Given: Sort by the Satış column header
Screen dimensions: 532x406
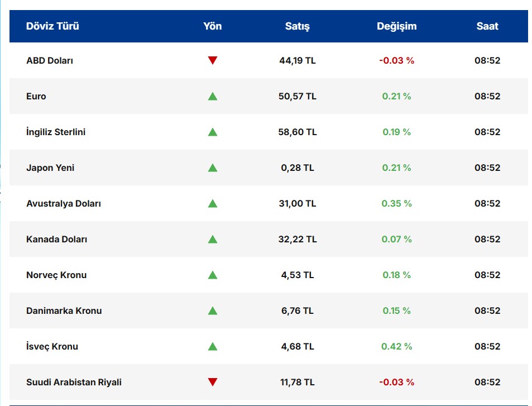Looking at the screenshot, I should [297, 26].
